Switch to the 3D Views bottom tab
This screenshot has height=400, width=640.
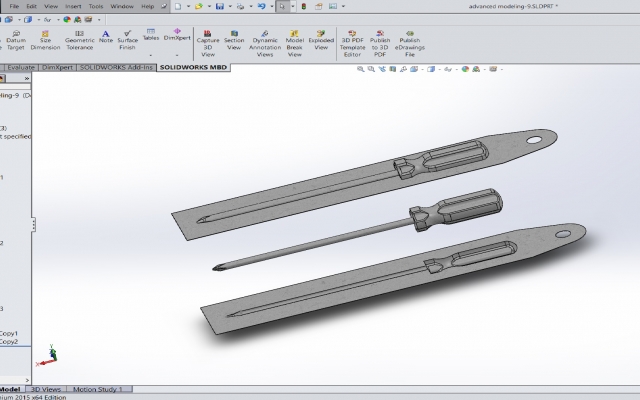tap(46, 389)
